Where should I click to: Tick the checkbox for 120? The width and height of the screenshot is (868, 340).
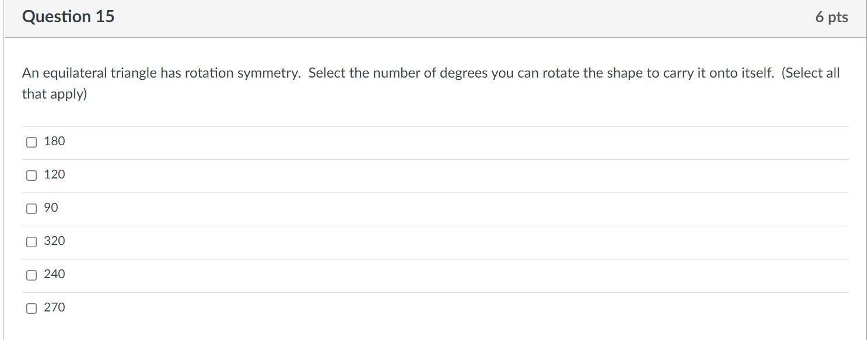[32, 175]
